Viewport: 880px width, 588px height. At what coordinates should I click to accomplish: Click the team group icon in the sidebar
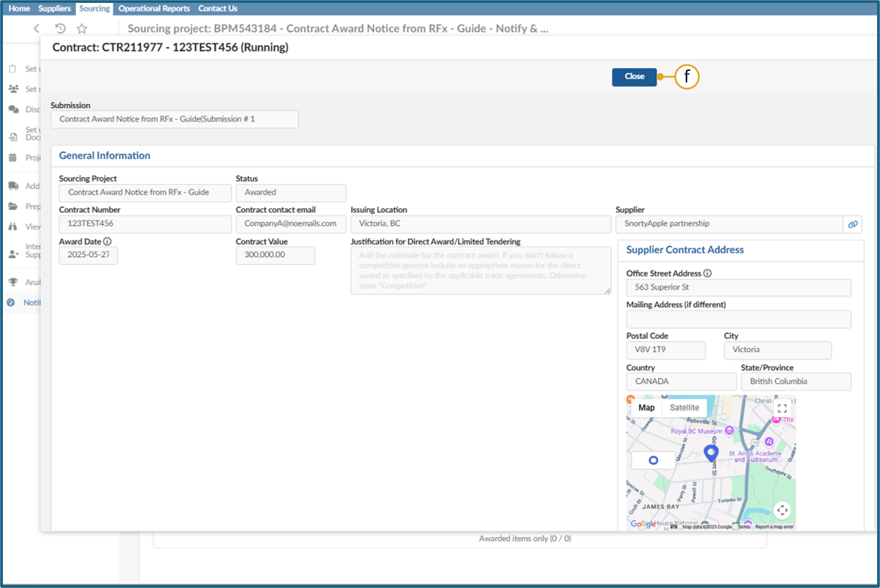pyautogui.click(x=14, y=89)
